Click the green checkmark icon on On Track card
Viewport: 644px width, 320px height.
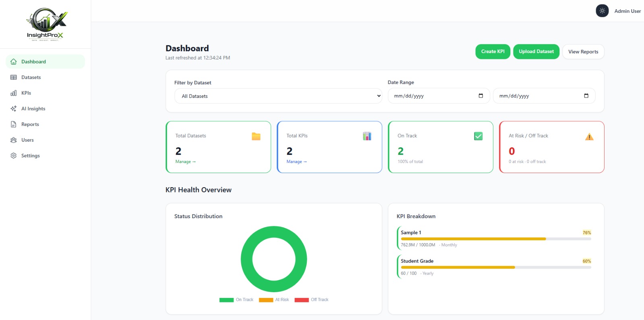478,136
